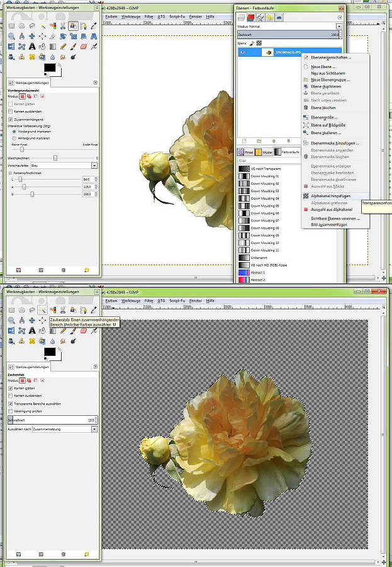Click the lock pixels brush icon beside Sperre

click(252, 43)
